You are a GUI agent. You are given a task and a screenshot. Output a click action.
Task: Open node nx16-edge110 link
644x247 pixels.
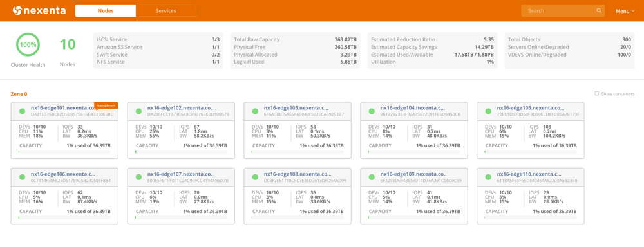[x=529, y=174]
